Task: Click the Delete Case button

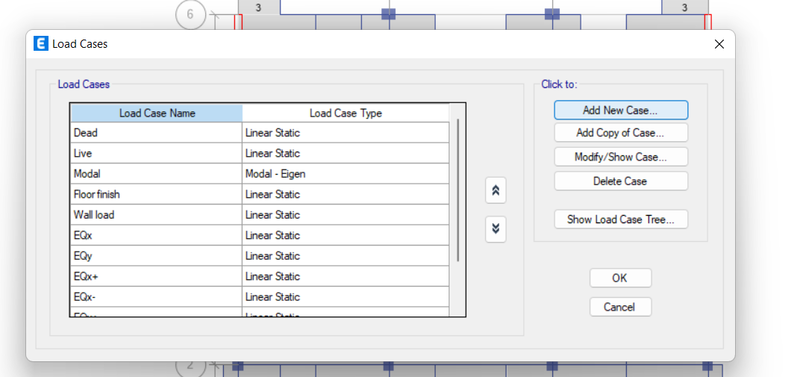Action: (620, 181)
